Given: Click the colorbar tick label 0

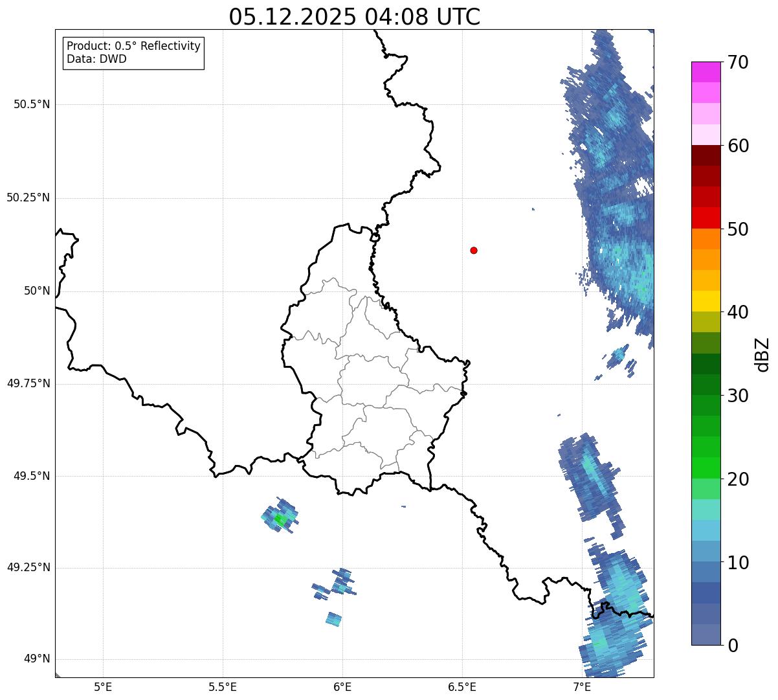Looking at the screenshot, I should point(733,646).
